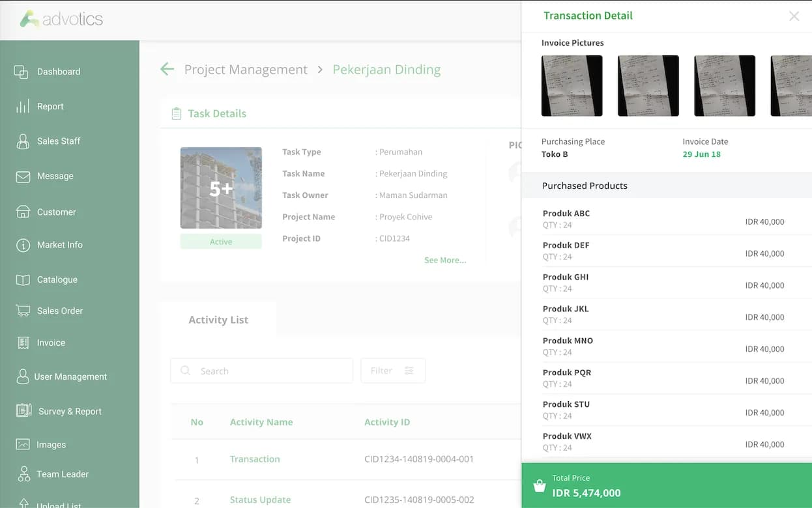Select the Produk VWX row
The width and height of the screenshot is (812, 508).
pos(667,443)
